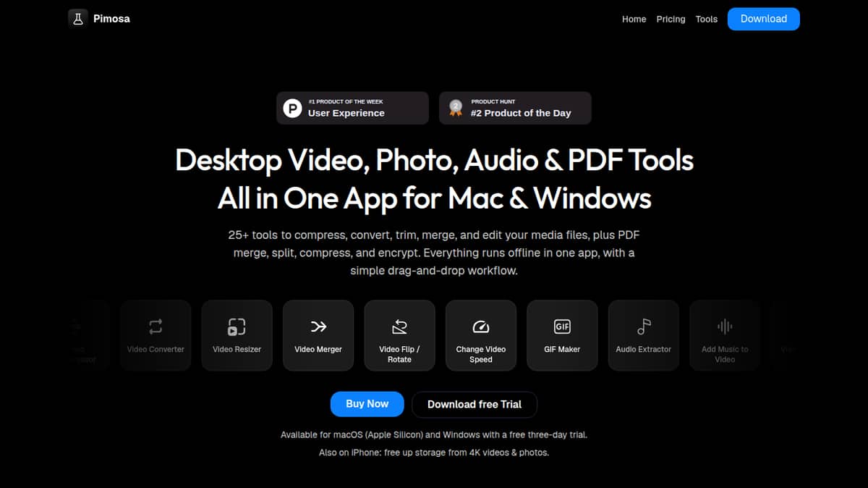Click the Pimosa flask logo icon

pyautogui.click(x=78, y=19)
